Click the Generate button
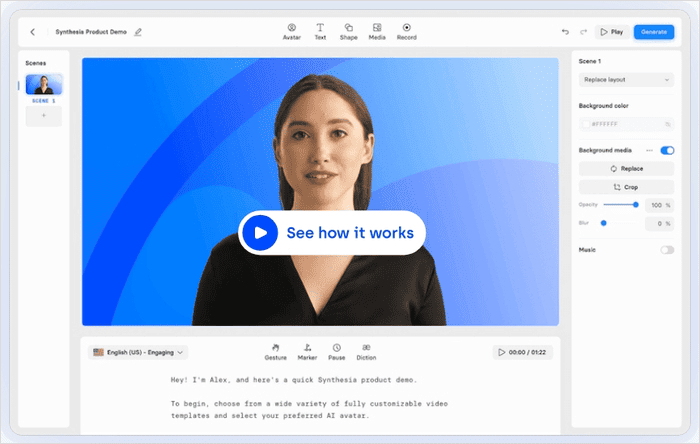This screenshot has width=700, height=444. [x=653, y=32]
